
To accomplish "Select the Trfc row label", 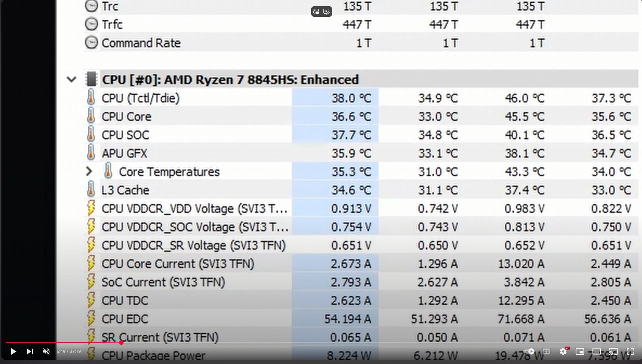I will point(112,24).
